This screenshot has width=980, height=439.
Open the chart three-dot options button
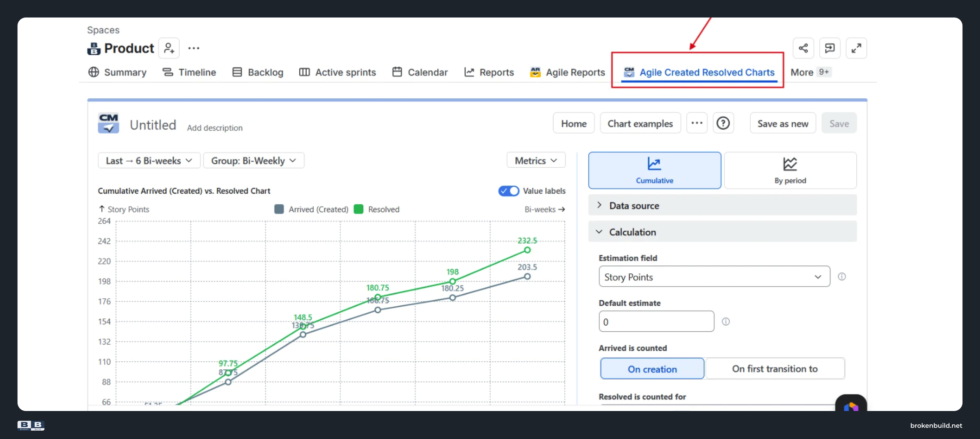(697, 123)
